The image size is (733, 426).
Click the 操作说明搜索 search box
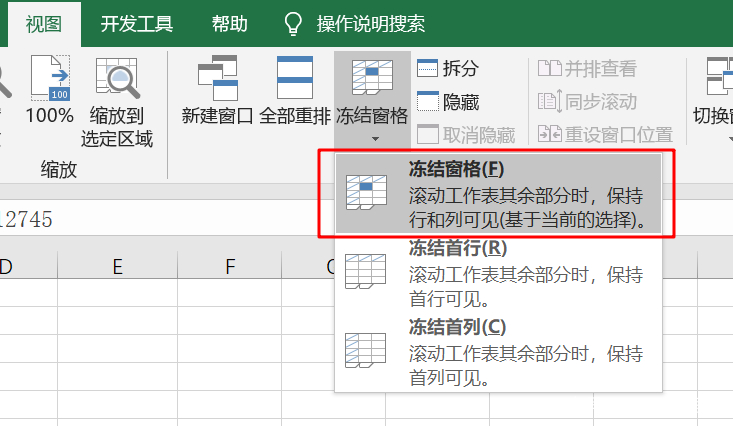click(371, 24)
